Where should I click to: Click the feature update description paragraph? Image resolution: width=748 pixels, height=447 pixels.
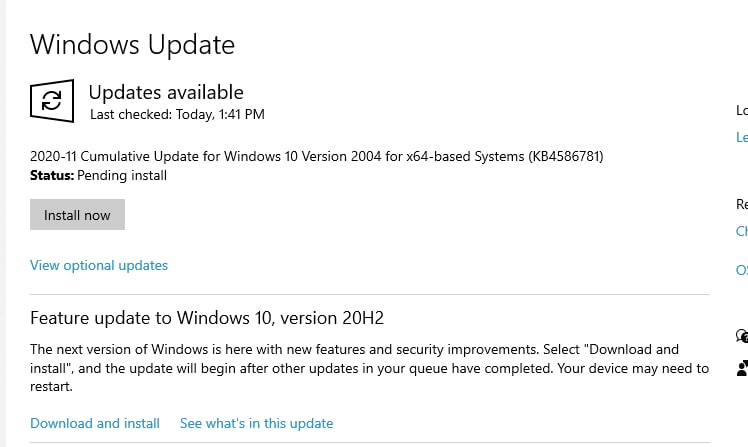point(369,368)
